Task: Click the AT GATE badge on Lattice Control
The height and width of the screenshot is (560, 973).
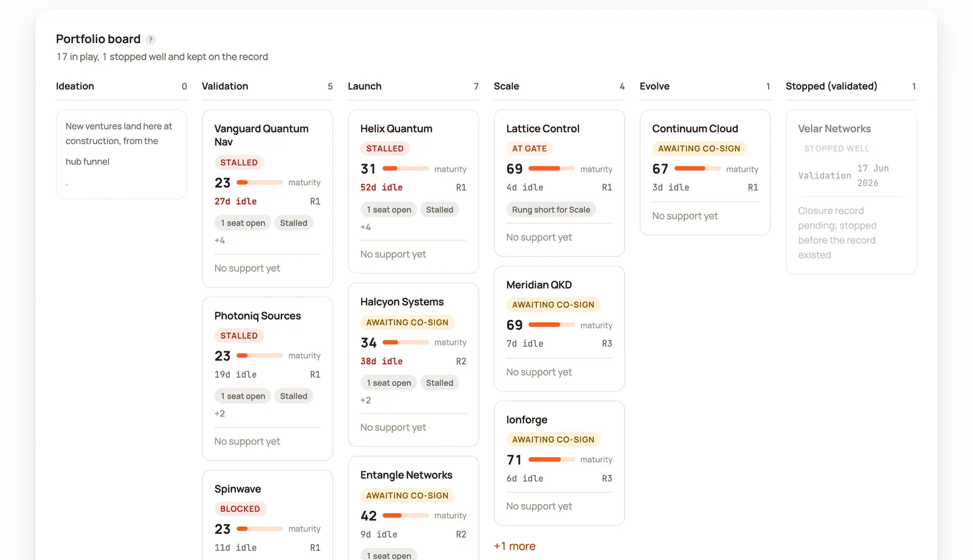Action: point(529,148)
